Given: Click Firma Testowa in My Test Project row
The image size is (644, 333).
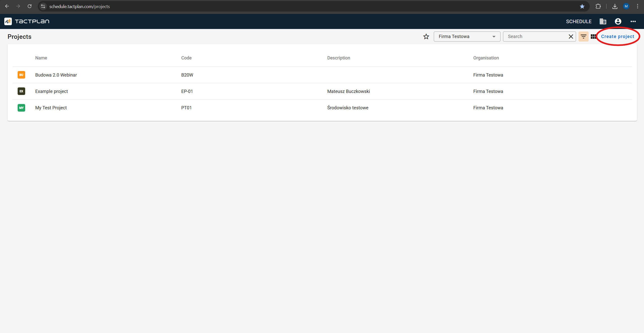Looking at the screenshot, I should click(x=488, y=108).
